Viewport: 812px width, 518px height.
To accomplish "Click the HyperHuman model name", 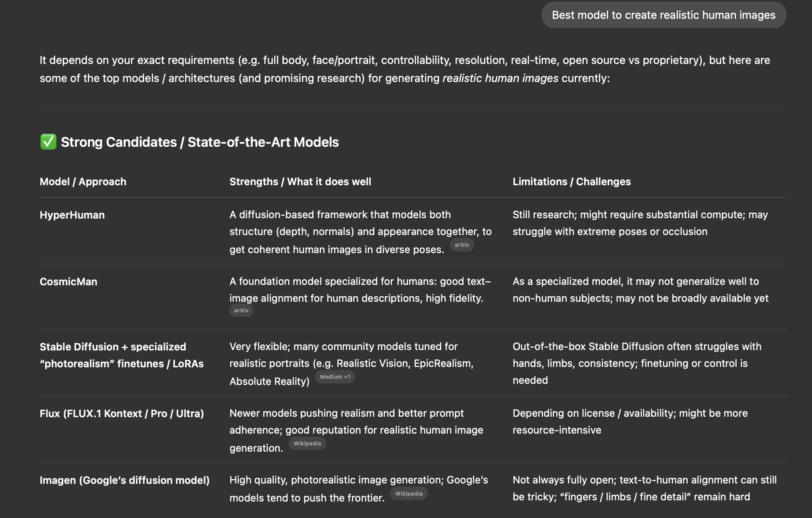I will tap(72, 215).
